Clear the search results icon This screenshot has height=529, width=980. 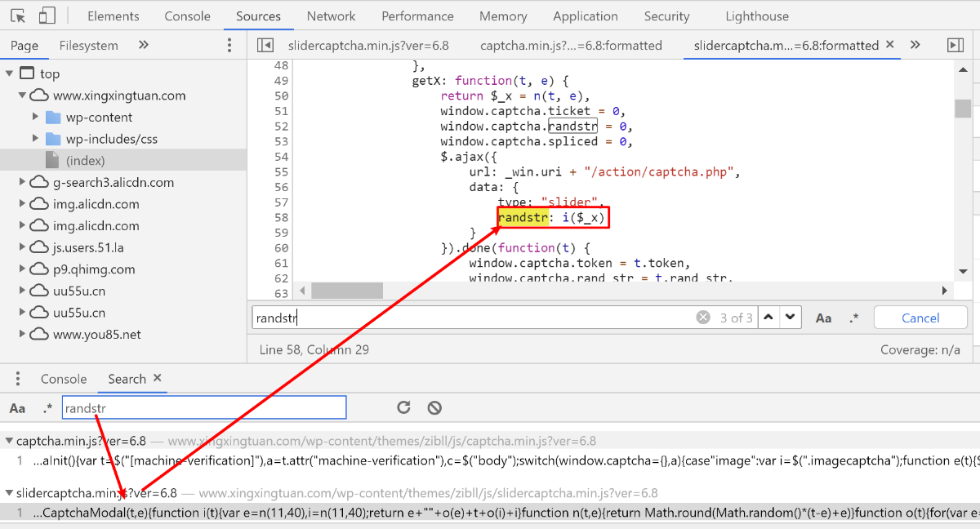coord(434,407)
